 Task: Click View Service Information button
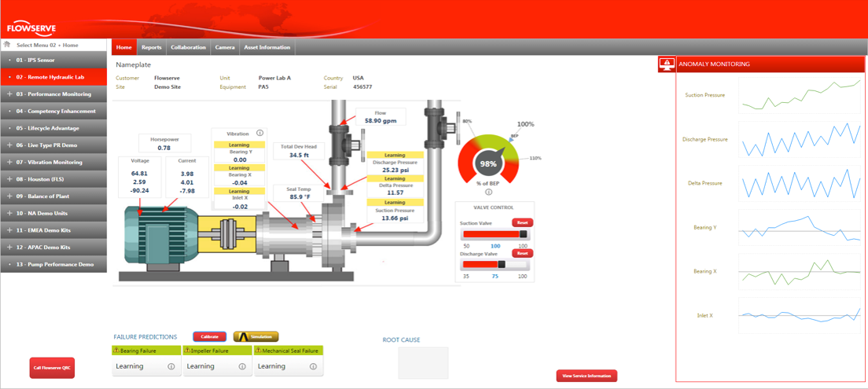coord(587,376)
